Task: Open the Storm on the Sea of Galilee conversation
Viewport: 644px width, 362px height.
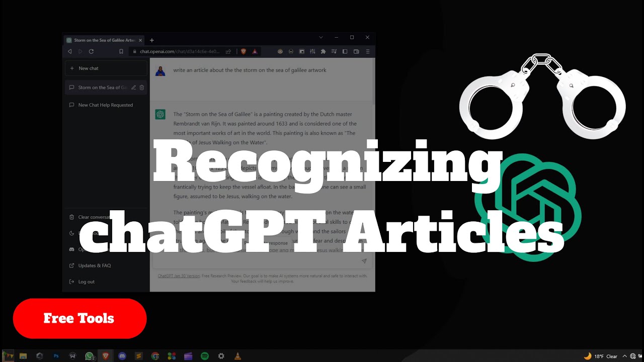Action: click(x=106, y=87)
